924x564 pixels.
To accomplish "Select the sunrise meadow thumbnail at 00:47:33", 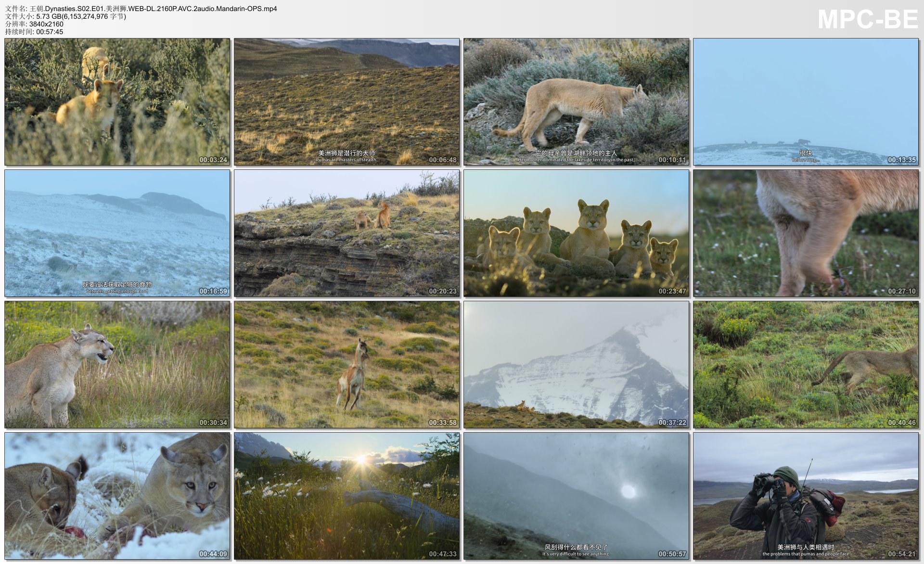I will 346,496.
